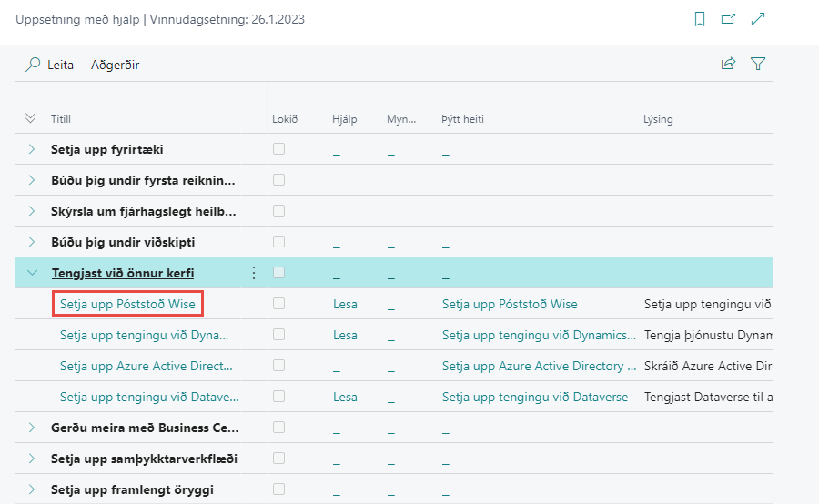The width and height of the screenshot is (819, 504).
Task: Open page in new window icon
Action: click(728, 19)
